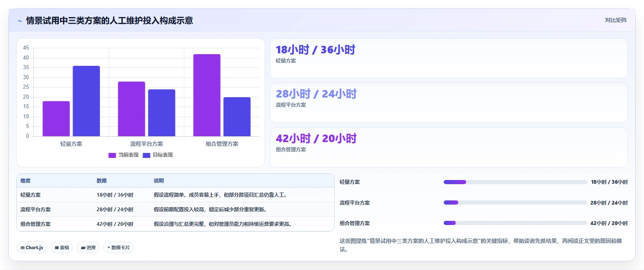This screenshot has width=644, height=270.
Task: Click the 组合管理方案 progress bar
Action: click(x=515, y=223)
